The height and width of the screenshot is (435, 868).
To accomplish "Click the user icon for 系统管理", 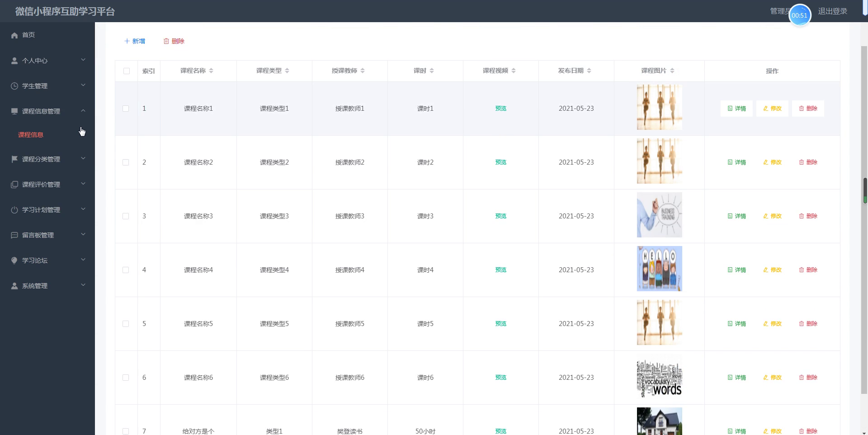I will point(14,286).
